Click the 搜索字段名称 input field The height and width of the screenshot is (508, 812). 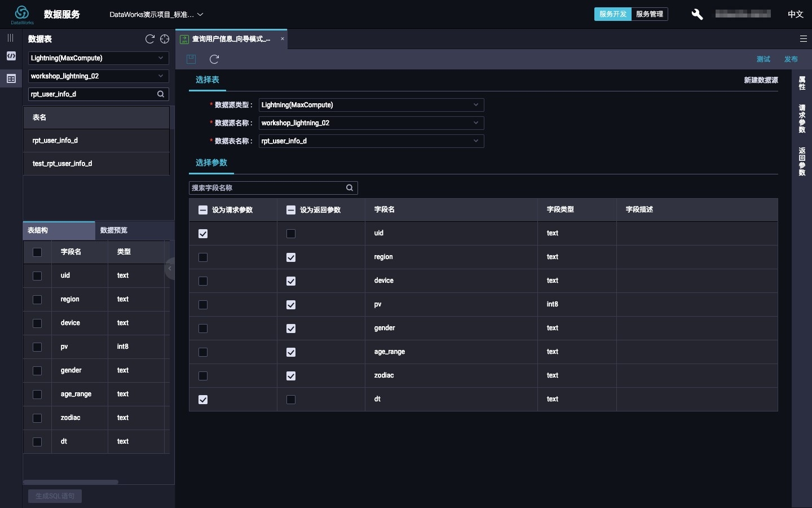pyautogui.click(x=273, y=188)
